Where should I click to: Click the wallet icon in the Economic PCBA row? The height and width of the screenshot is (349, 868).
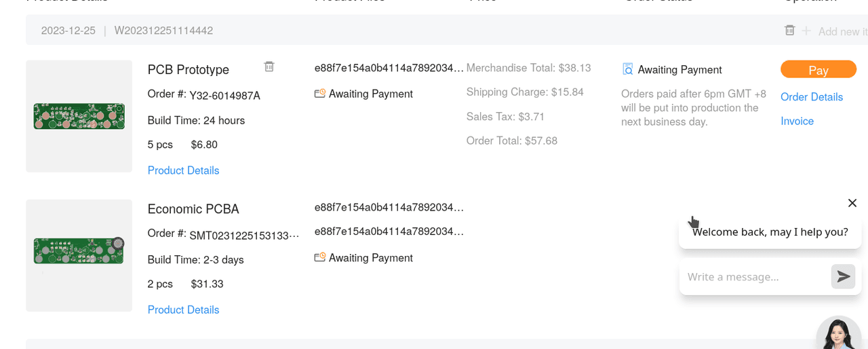click(x=320, y=258)
